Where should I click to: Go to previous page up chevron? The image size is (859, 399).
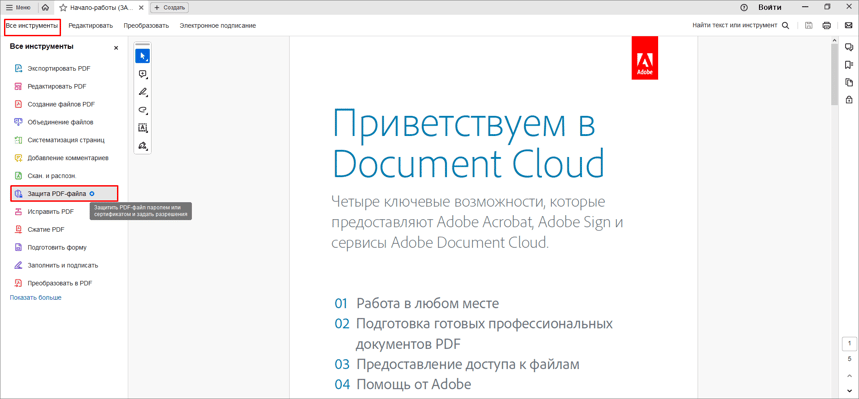coord(849,376)
